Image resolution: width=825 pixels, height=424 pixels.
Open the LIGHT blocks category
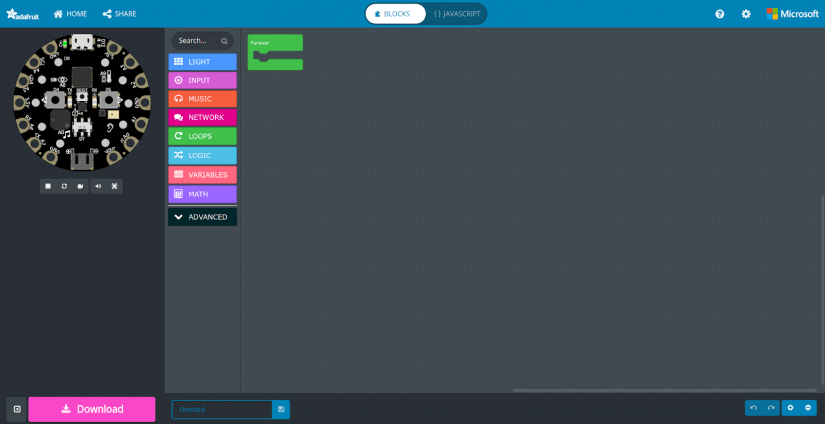[202, 62]
